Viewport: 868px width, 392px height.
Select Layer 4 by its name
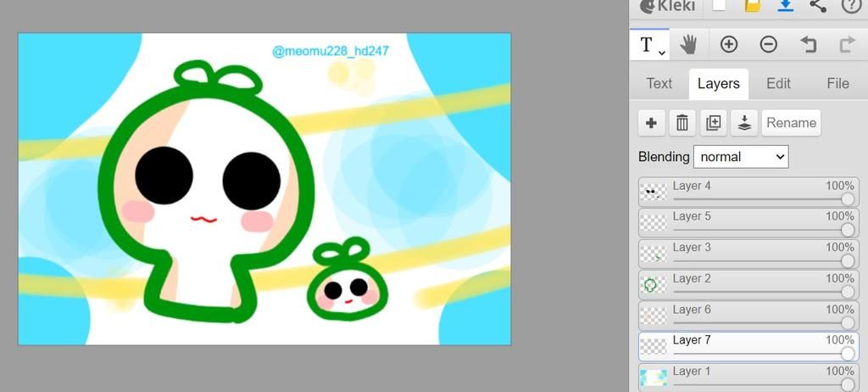pyautogui.click(x=692, y=186)
